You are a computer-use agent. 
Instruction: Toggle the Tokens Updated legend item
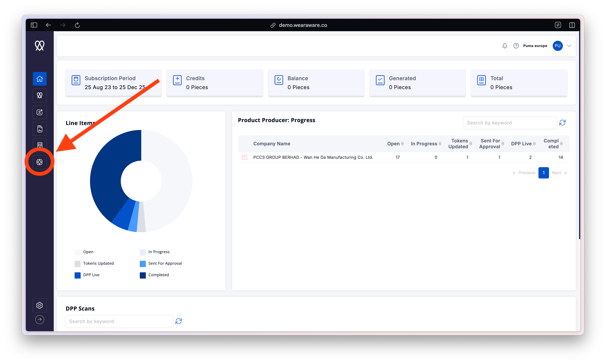94,263
